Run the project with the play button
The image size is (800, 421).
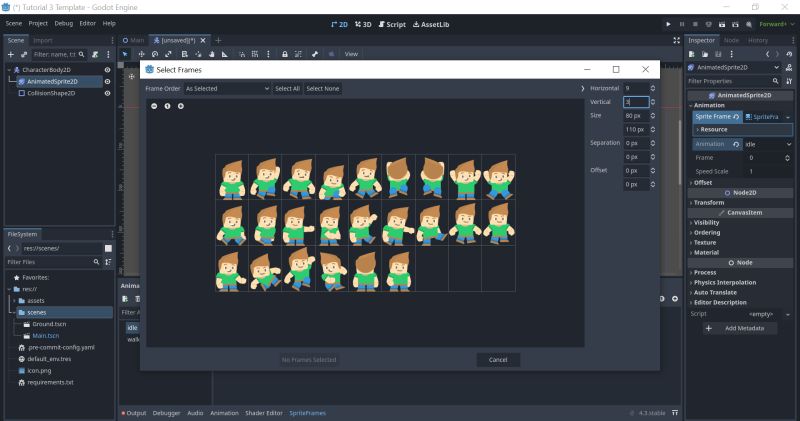point(668,24)
